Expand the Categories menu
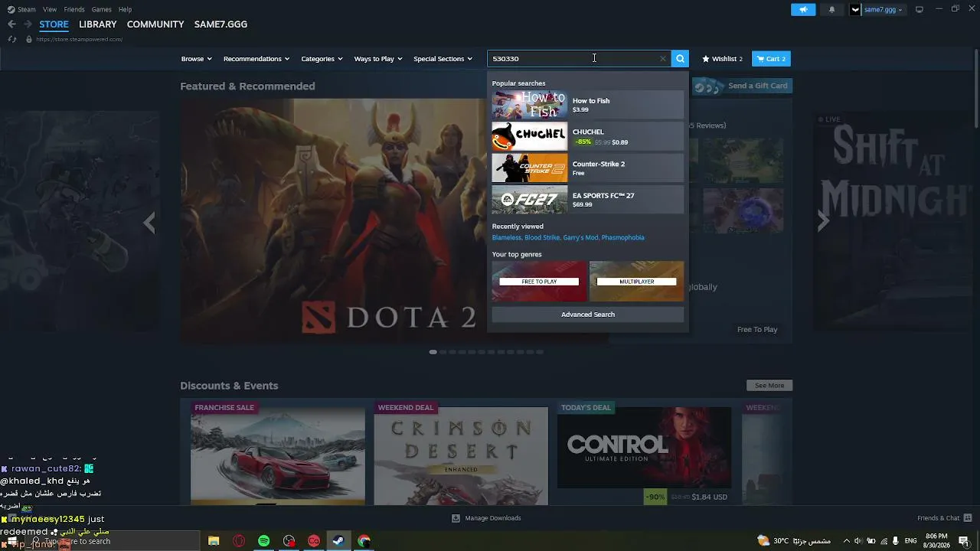Image resolution: width=980 pixels, height=551 pixels. [x=322, y=59]
